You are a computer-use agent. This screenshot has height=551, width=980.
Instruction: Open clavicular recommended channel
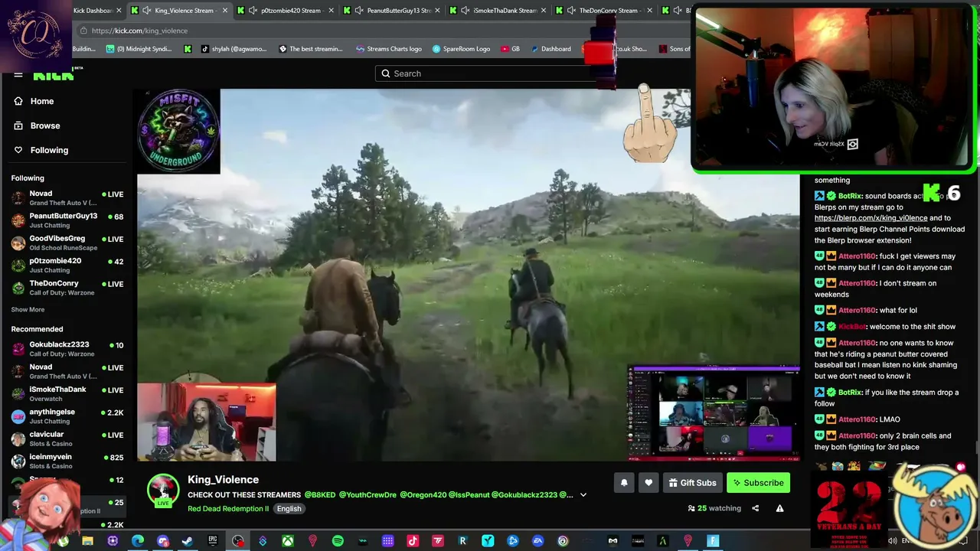(67, 439)
